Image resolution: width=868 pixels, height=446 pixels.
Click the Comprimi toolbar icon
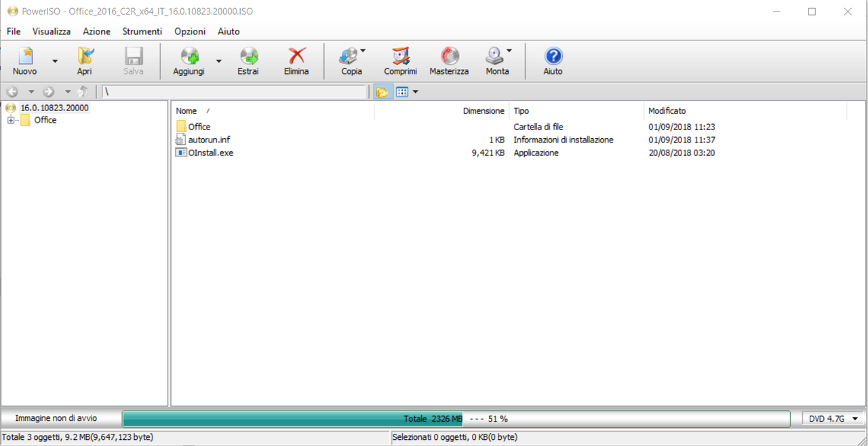click(x=401, y=56)
